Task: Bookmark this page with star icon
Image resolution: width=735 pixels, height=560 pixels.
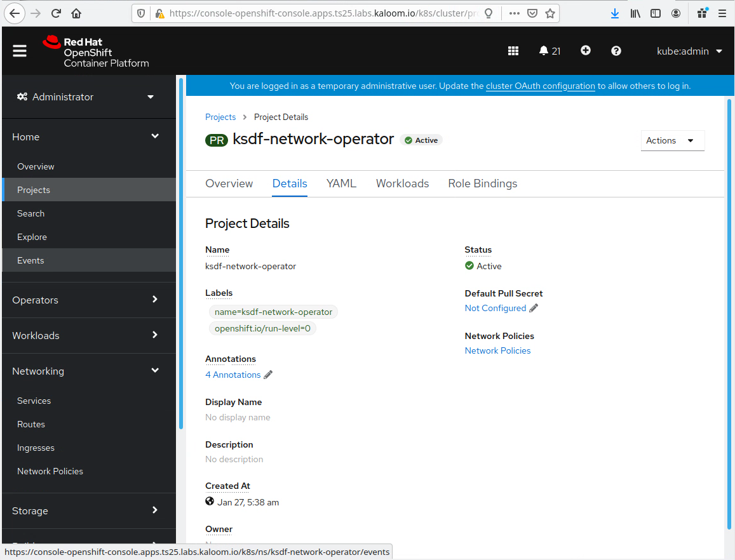Action: point(550,13)
